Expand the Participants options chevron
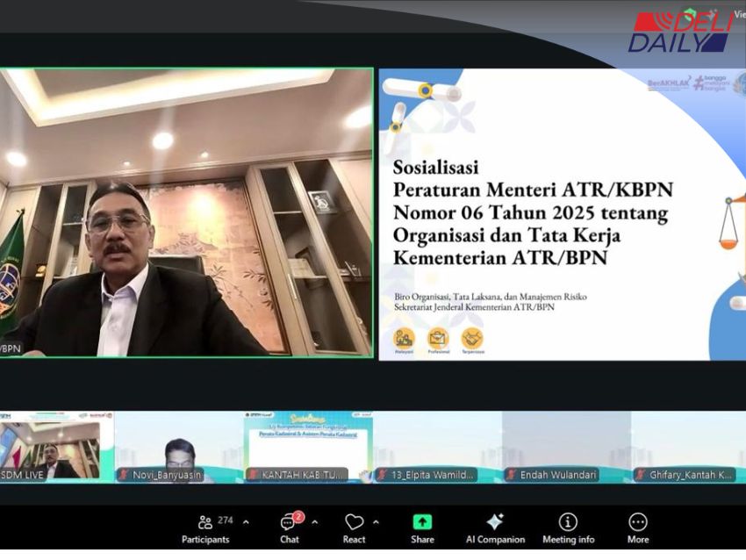The height and width of the screenshot is (560, 746). click(x=246, y=521)
